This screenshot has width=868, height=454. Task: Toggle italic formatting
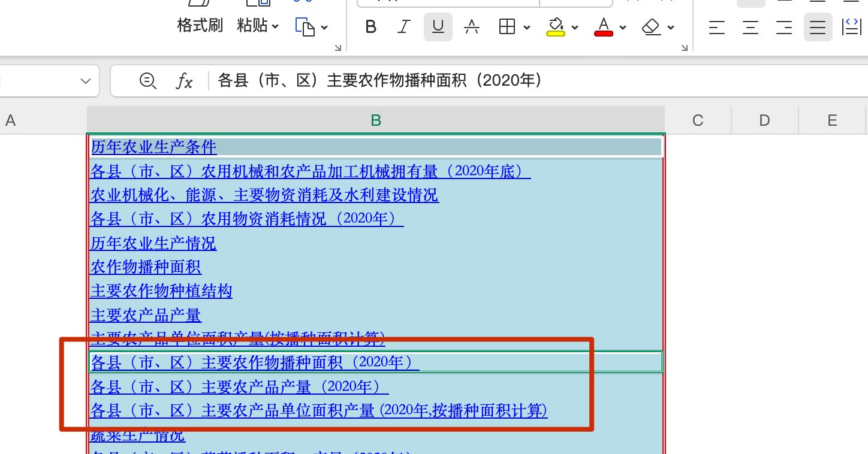click(x=405, y=27)
